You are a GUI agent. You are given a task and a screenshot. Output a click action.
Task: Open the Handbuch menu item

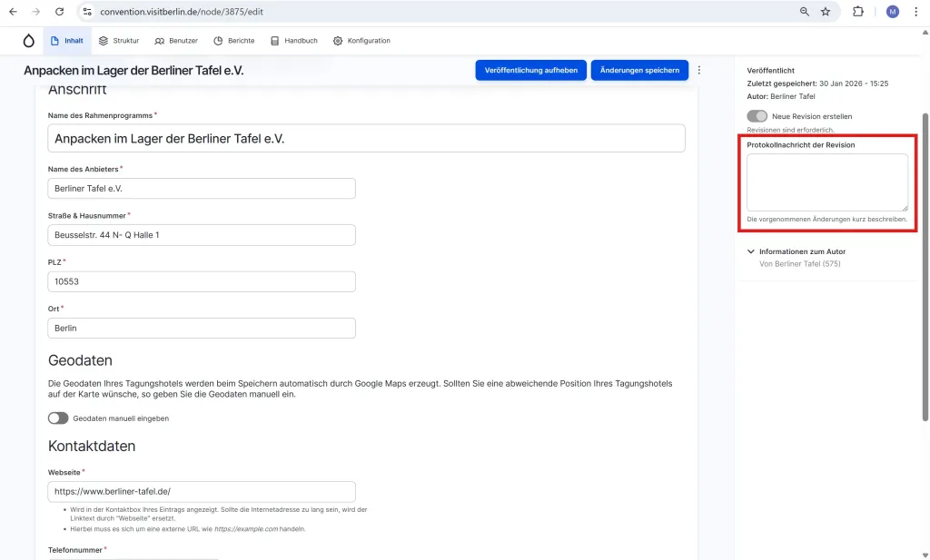coord(293,40)
